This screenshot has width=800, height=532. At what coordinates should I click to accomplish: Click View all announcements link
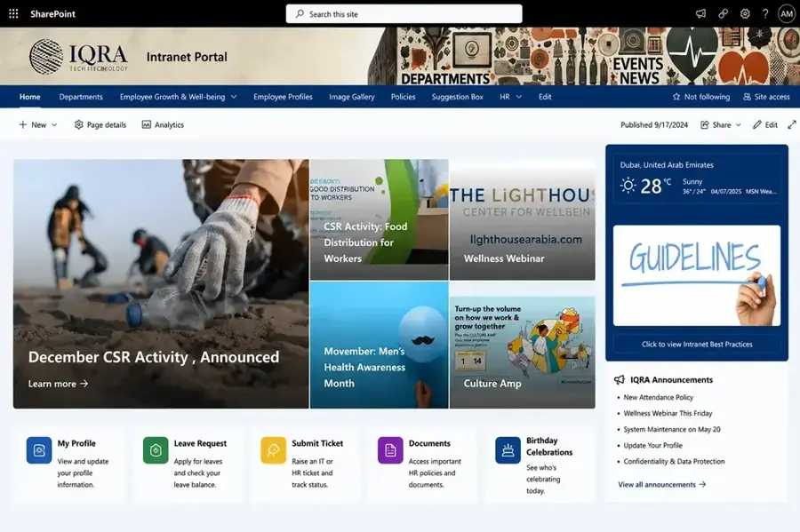[661, 485]
